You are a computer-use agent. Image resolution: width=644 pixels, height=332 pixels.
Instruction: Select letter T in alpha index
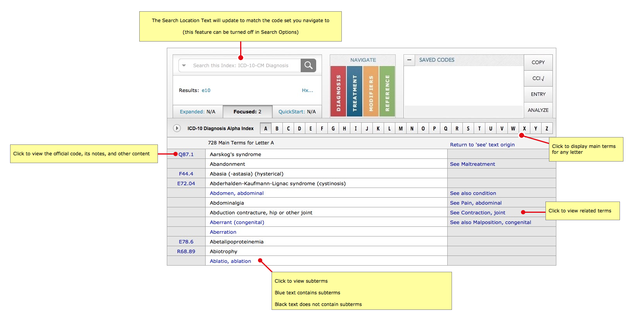point(480,129)
